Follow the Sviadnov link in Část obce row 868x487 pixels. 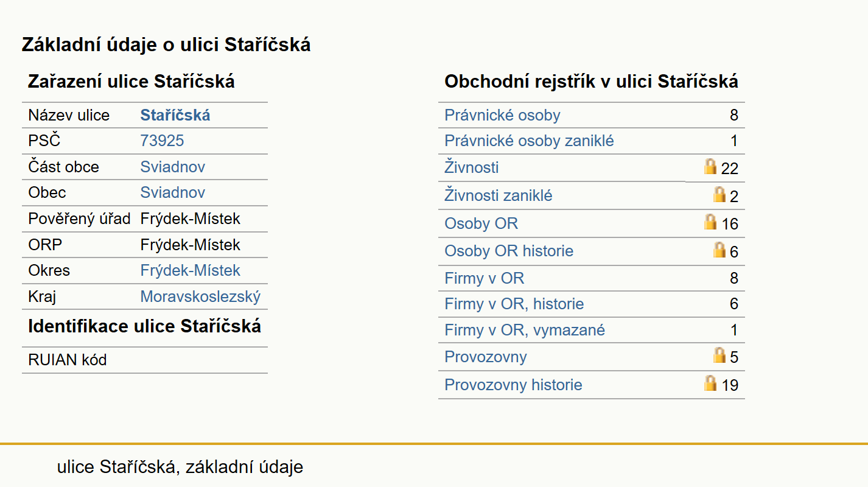(173, 167)
